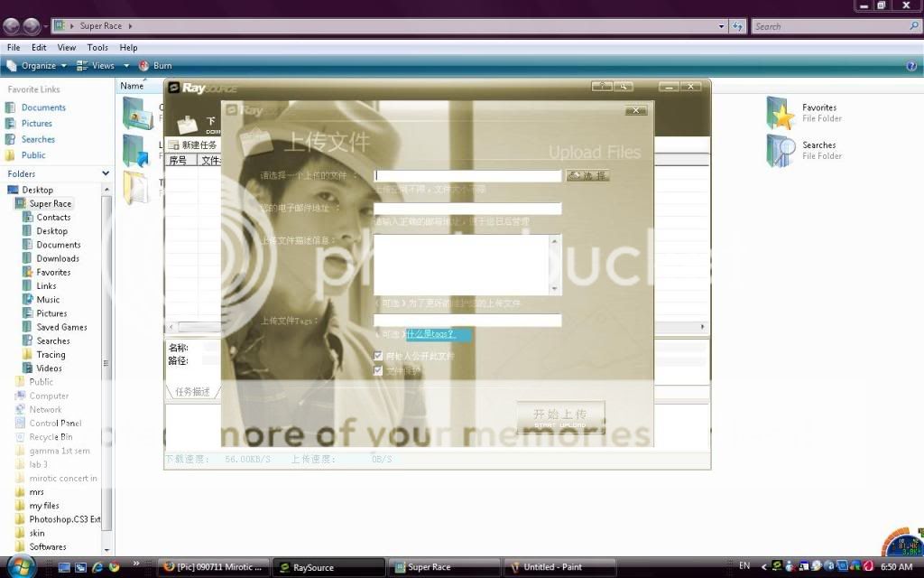Open the 什么是tags? help link
The image size is (924, 578).
[x=431, y=334]
